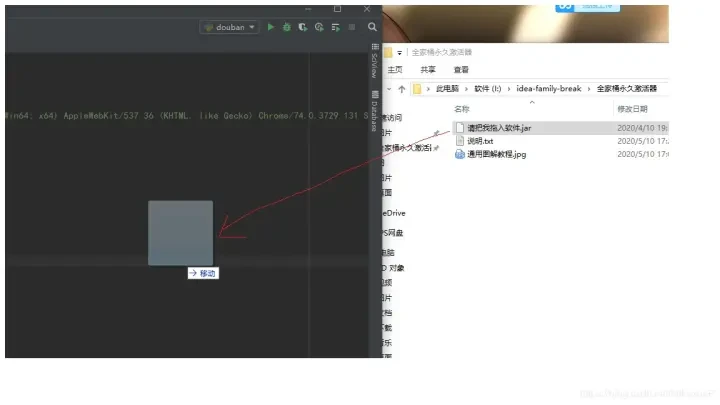The image size is (720, 405).
Task: Open the SciView side panel
Action: [374, 63]
